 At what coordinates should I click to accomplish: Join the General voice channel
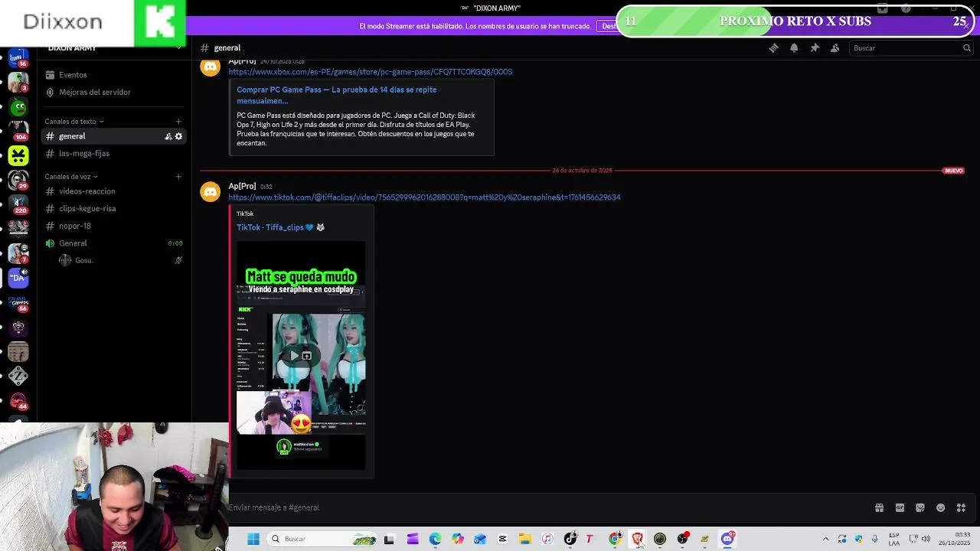coord(115,243)
